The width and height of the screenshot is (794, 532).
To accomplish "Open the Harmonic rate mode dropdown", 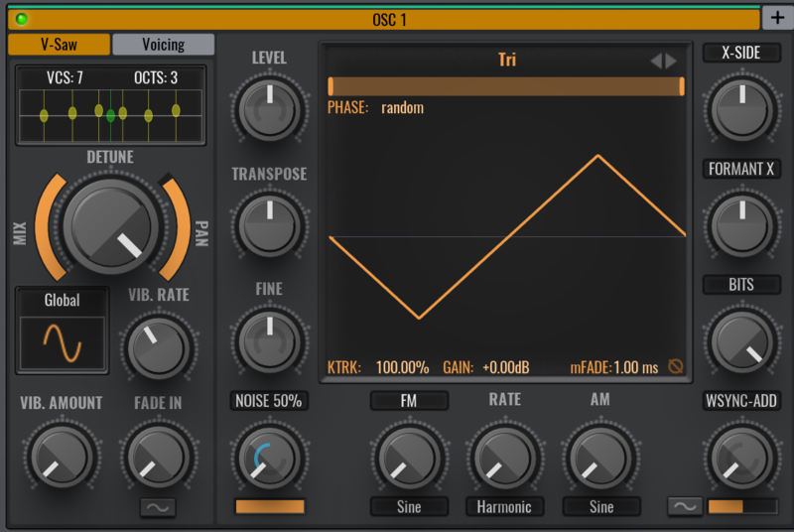I will click(504, 507).
